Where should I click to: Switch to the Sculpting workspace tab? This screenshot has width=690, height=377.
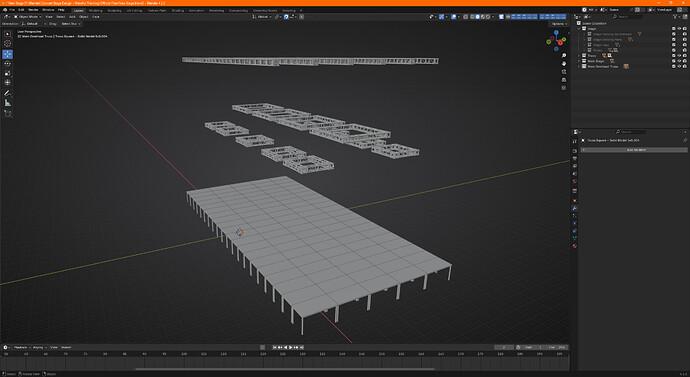pos(115,10)
